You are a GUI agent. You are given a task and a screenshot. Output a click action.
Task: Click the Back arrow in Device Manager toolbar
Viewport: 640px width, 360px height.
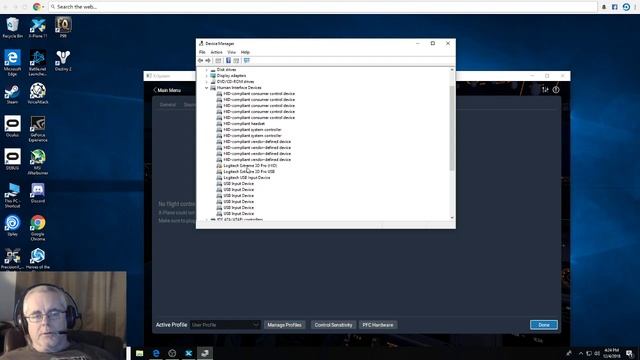(200, 60)
